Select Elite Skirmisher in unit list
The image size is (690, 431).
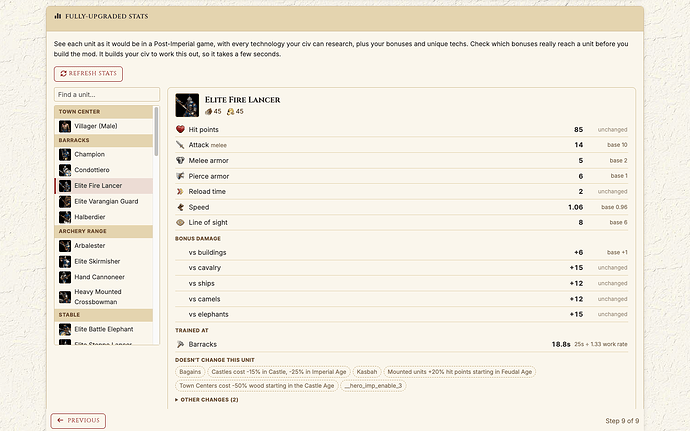point(103,262)
